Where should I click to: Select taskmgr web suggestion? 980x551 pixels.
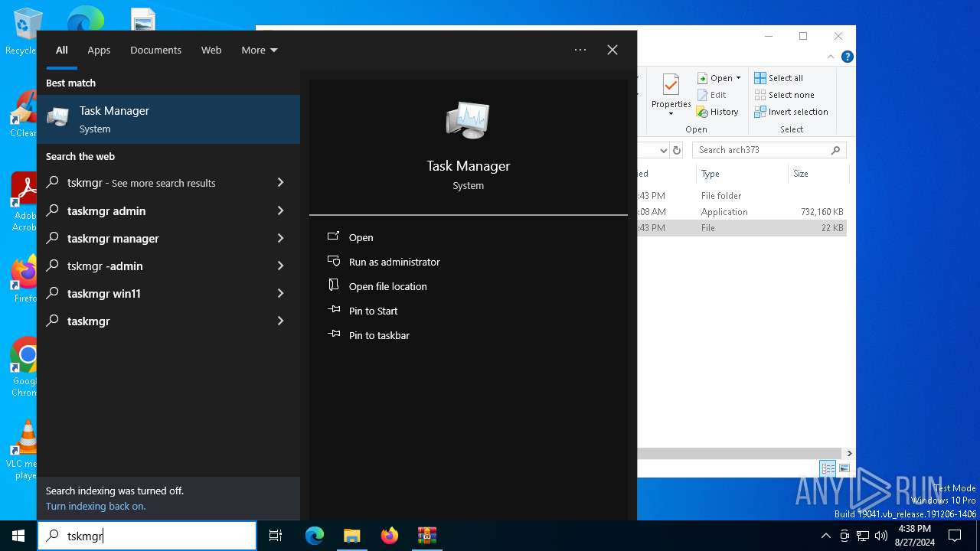coord(168,321)
